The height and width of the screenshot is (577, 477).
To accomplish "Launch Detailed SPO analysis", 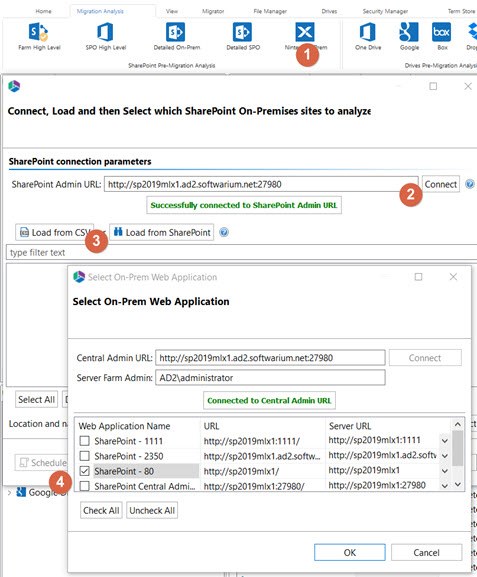I will 243,36.
